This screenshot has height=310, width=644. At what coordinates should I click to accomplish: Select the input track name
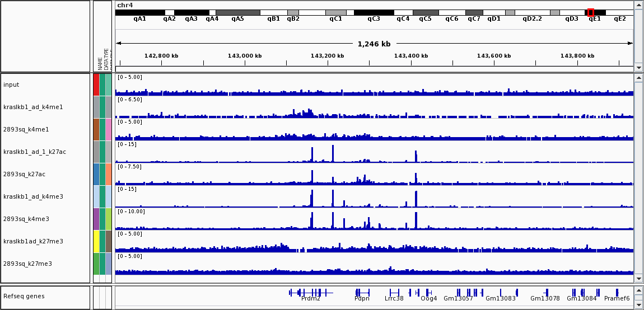pyautogui.click(x=11, y=84)
